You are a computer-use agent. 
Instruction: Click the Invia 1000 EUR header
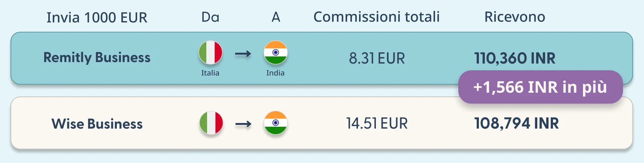(97, 18)
